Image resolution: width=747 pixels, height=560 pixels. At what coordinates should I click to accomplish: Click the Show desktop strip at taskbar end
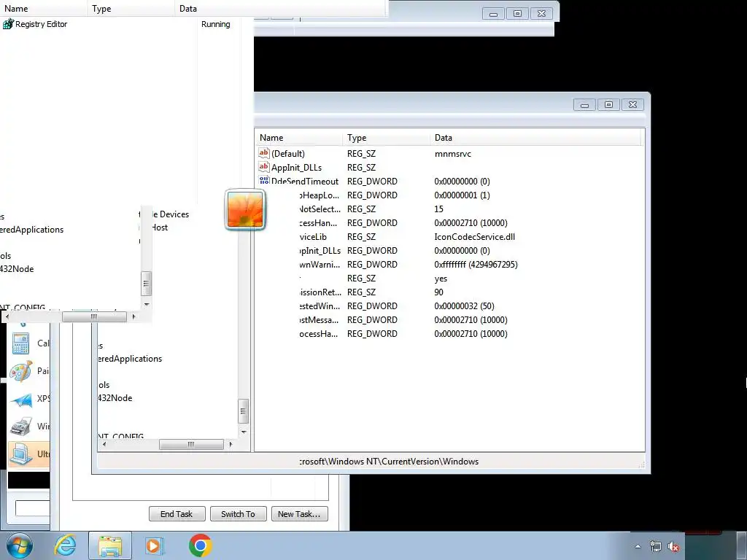(742, 545)
